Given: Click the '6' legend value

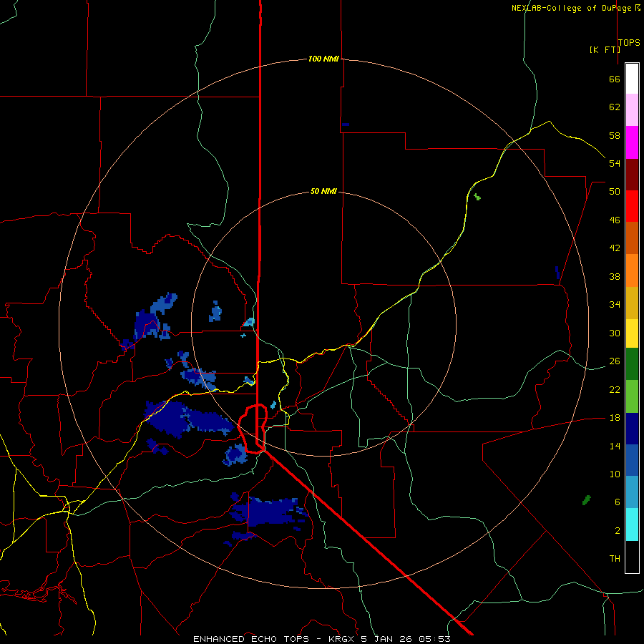Looking at the screenshot, I should pos(618,502).
